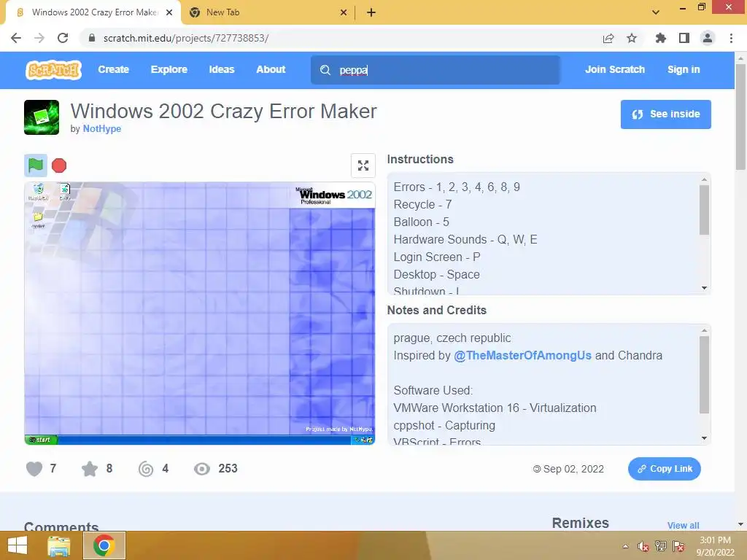Click Instructions box scroll up arrow
This screenshot has height=560, width=747.
pos(704,179)
